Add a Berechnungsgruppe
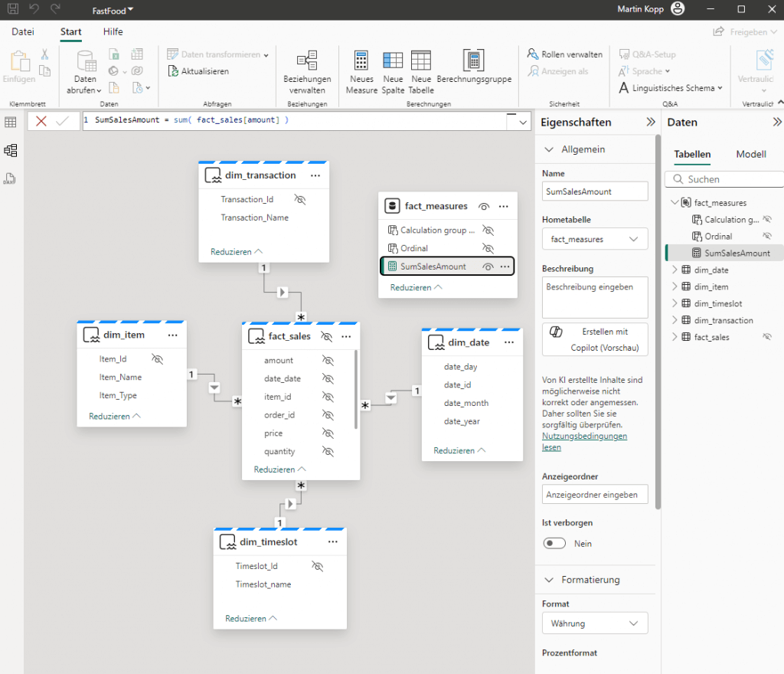The width and height of the screenshot is (784, 674). click(x=474, y=67)
